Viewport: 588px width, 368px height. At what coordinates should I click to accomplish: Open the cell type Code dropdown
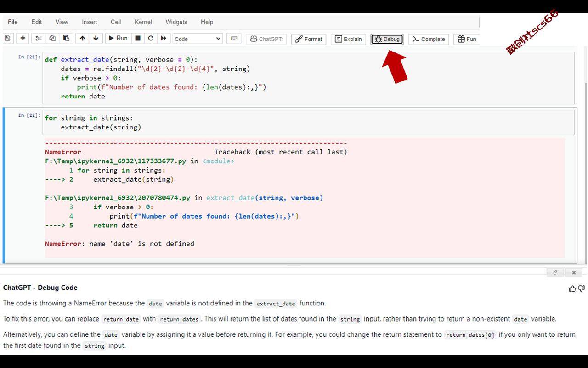tap(198, 39)
